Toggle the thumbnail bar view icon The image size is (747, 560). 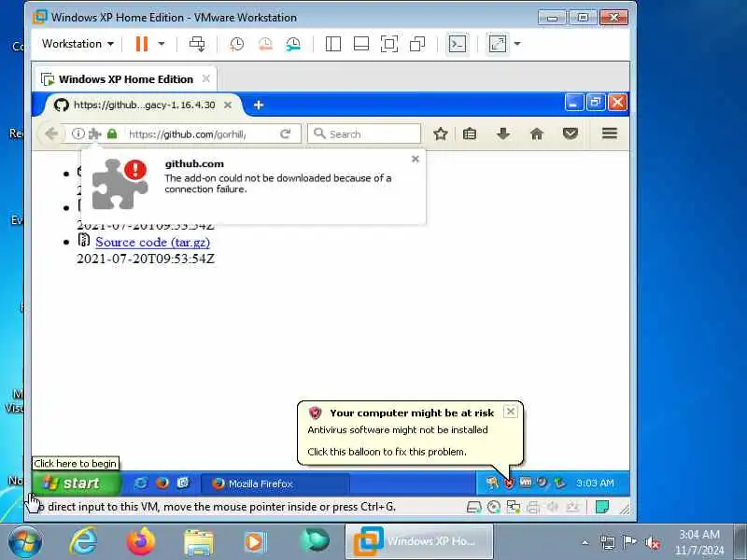(361, 44)
